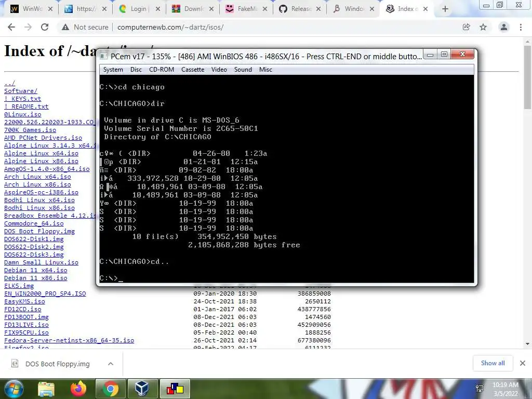Open the parent directory ../ link

click(x=9, y=83)
